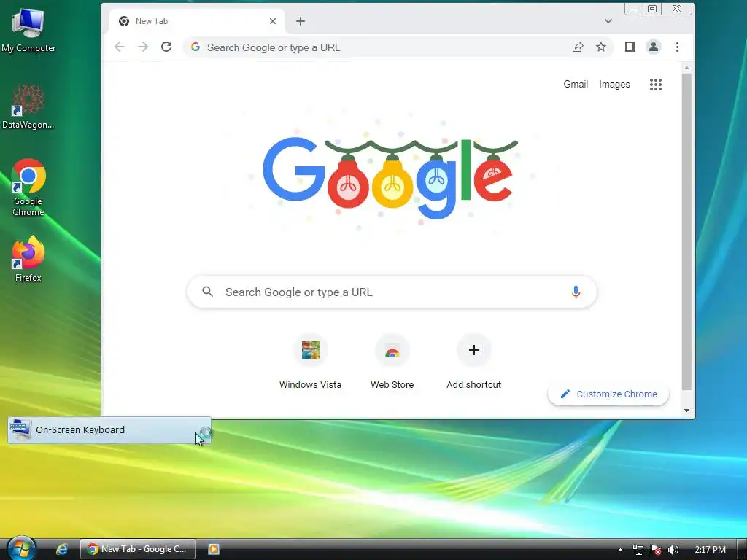Click the security flag tray icon

(x=656, y=550)
